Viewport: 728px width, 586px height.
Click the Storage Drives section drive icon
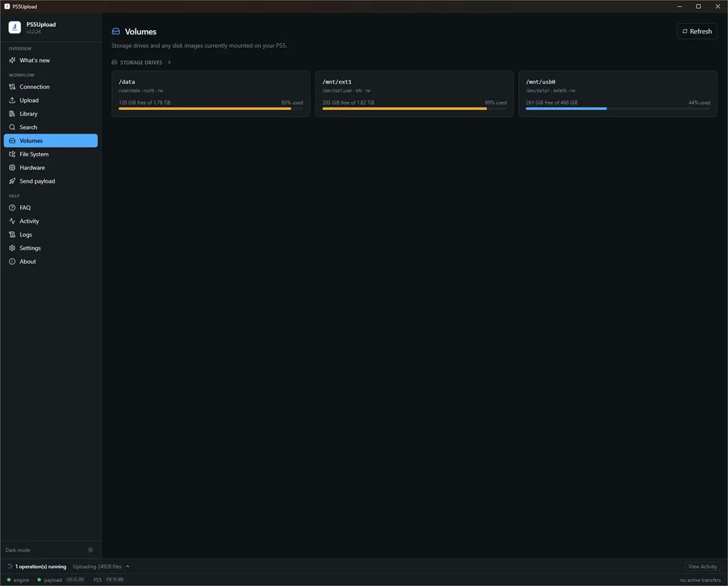(x=114, y=62)
